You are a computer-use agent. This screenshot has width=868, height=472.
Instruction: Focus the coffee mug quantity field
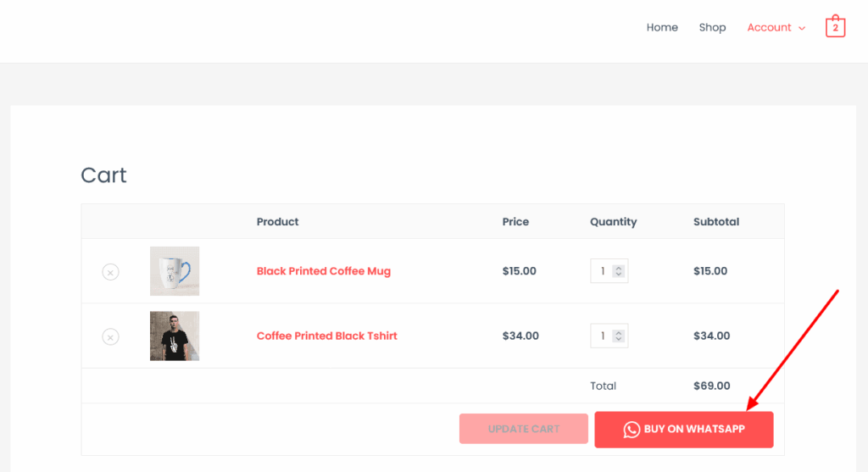[603, 271]
